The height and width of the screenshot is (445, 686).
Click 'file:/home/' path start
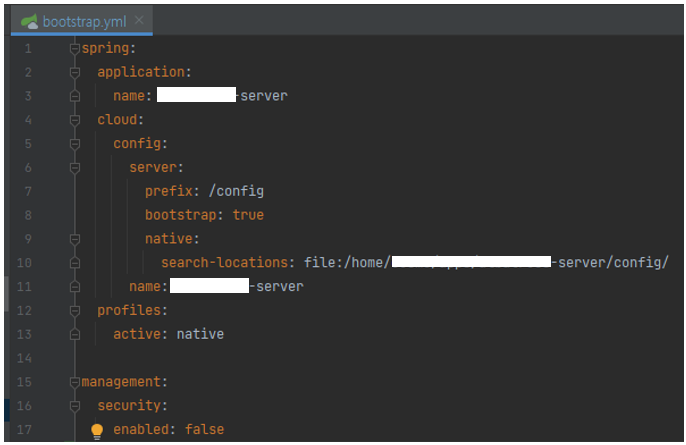coord(347,263)
